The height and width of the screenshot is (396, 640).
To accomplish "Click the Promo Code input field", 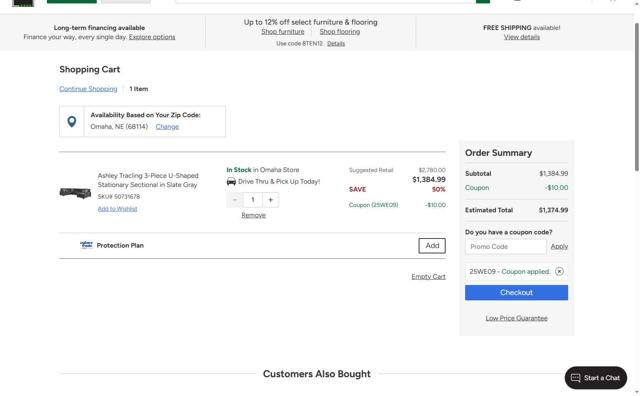I will coord(506,247).
